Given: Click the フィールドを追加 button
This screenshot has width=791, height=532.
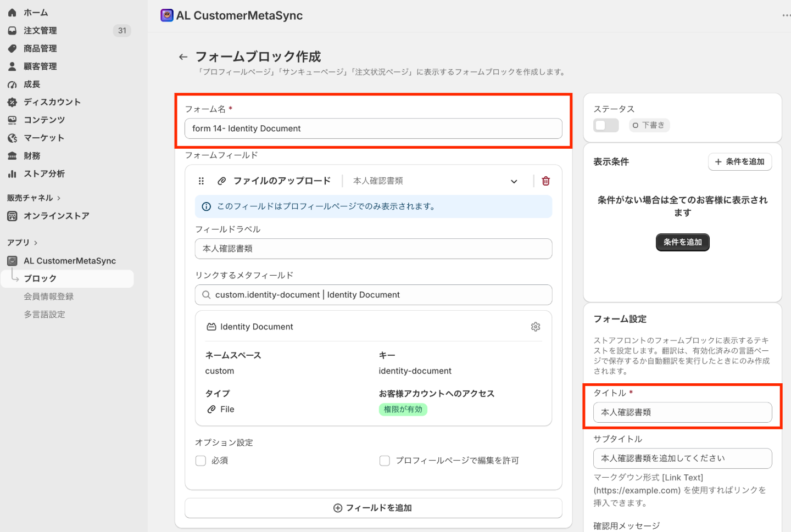Looking at the screenshot, I should [374, 508].
